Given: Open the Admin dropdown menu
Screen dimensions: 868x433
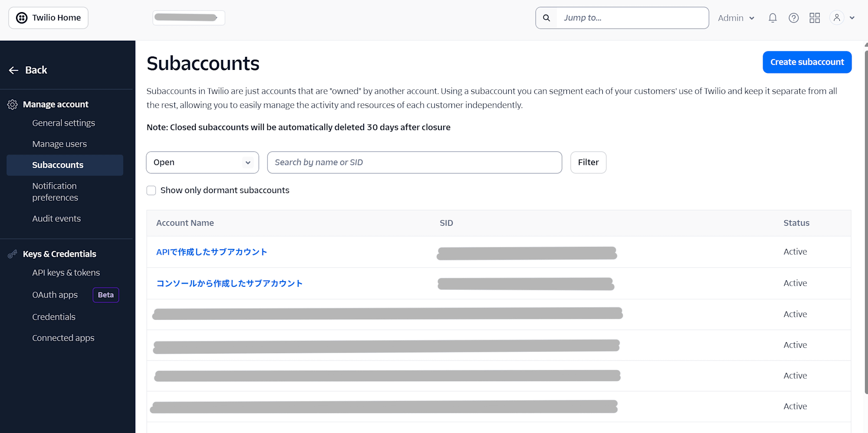Looking at the screenshot, I should coord(736,18).
